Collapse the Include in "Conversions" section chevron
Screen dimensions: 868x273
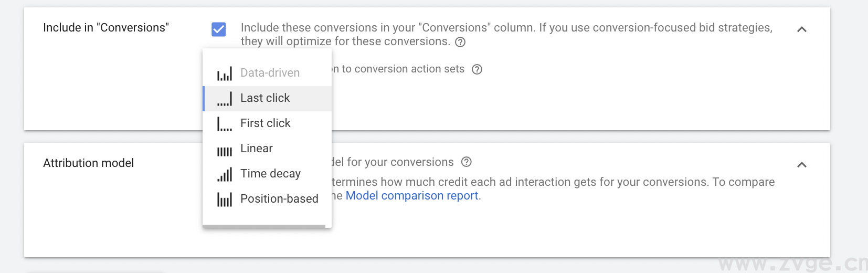[x=801, y=29]
